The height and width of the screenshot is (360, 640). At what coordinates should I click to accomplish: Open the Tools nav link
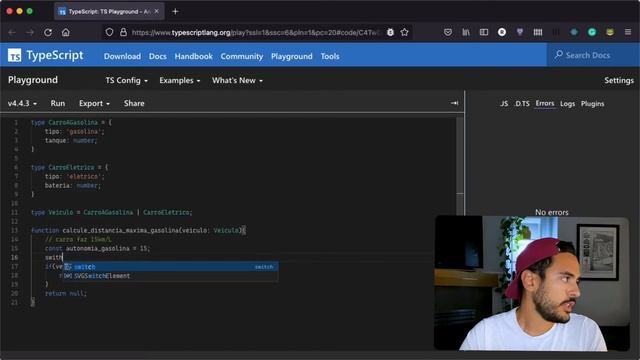click(330, 56)
